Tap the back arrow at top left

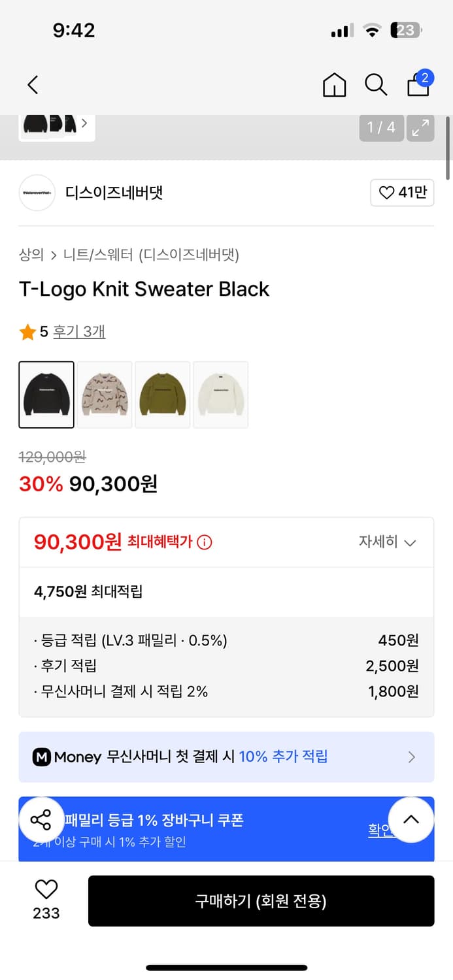point(33,85)
